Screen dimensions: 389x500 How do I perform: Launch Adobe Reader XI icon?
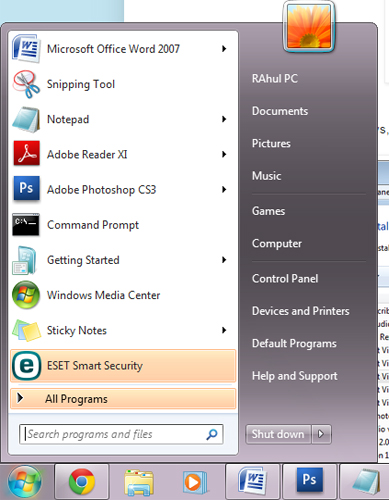click(26, 154)
